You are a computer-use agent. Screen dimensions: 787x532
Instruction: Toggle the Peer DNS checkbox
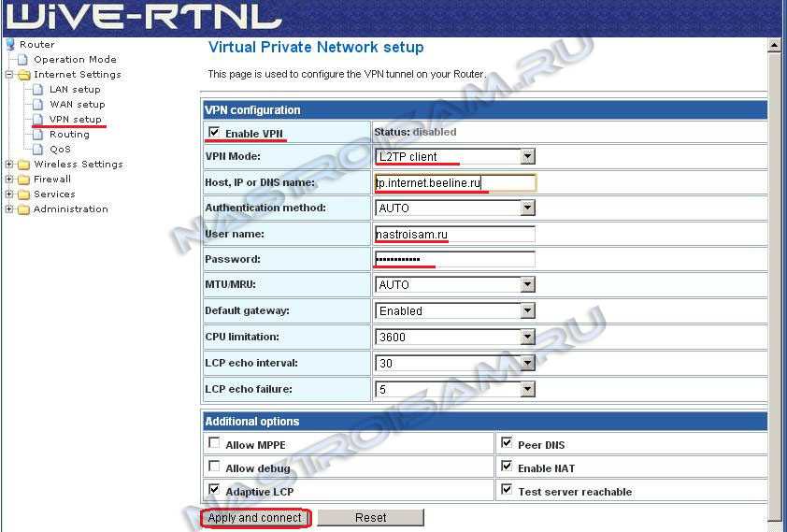507,443
